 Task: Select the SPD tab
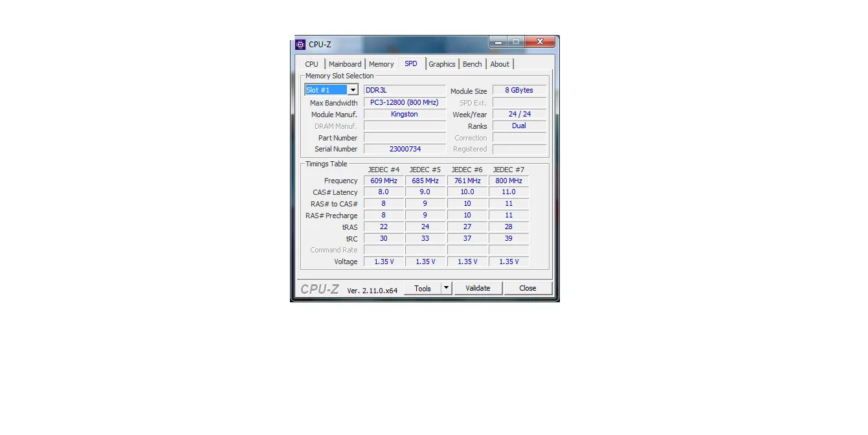(411, 63)
